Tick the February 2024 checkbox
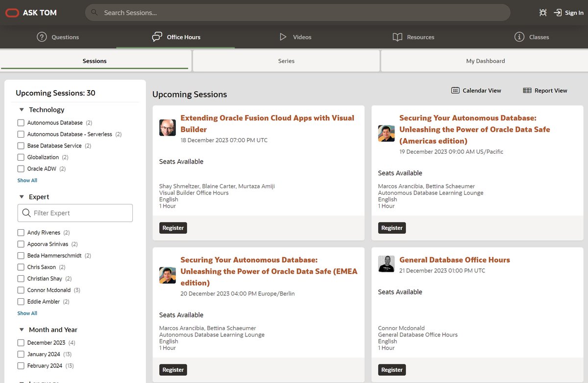Screen dimensions: 588x383 click(x=21, y=366)
